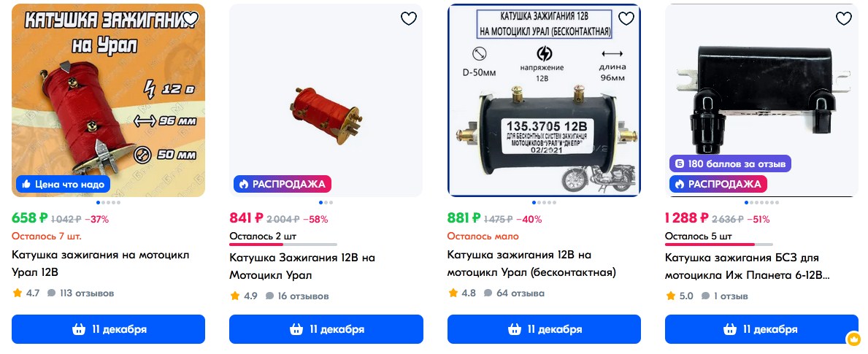Click the '180 баллов за отзыв' badge
The height and width of the screenshot is (354, 868).
[730, 163]
